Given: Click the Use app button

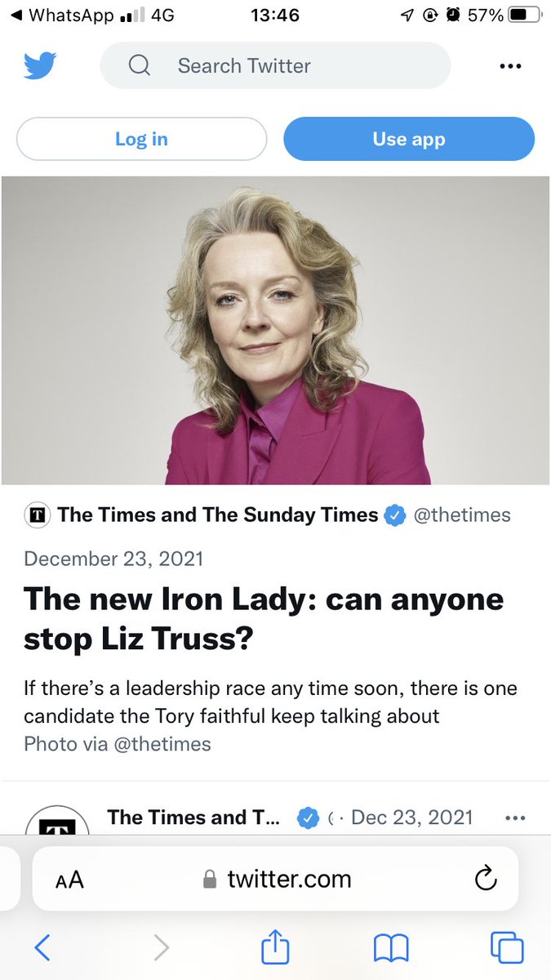Looking at the screenshot, I should [409, 139].
